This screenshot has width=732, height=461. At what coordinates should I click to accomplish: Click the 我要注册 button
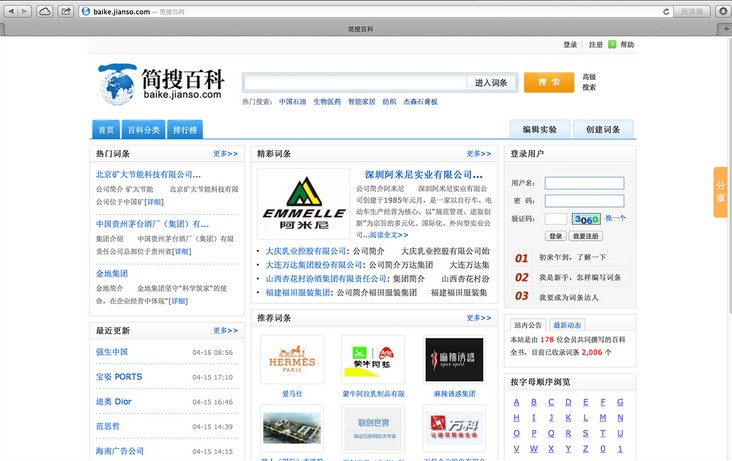[x=585, y=236]
